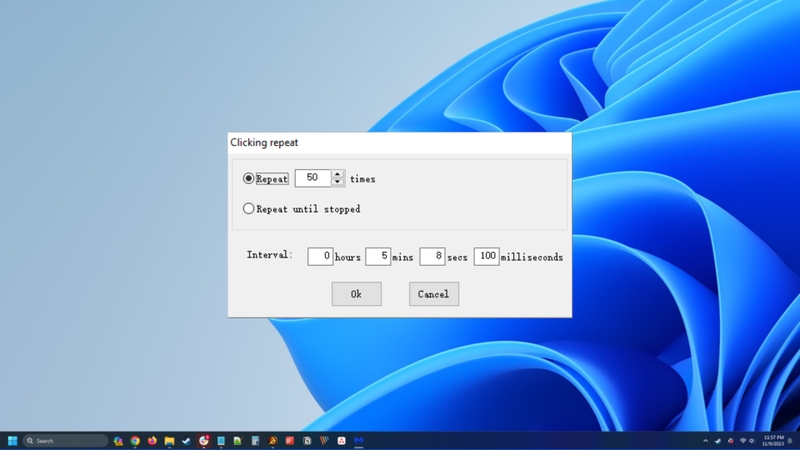
Task: Focus the mins interval field
Action: (378, 256)
